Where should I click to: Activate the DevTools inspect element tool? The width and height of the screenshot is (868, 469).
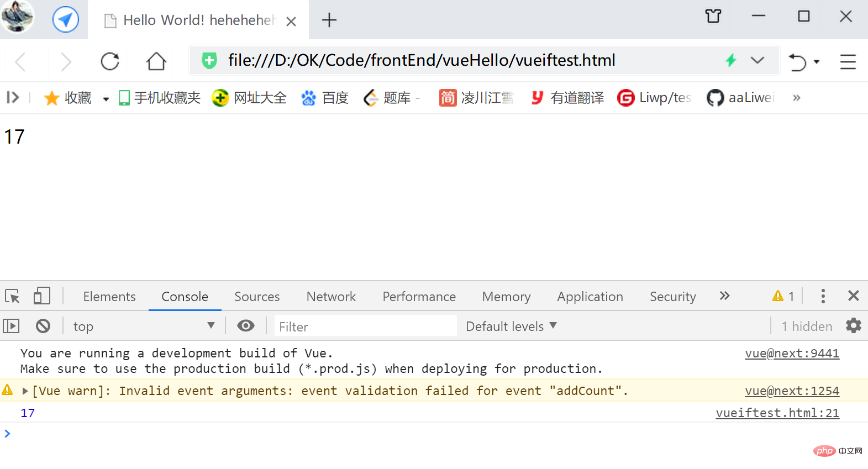click(13, 296)
